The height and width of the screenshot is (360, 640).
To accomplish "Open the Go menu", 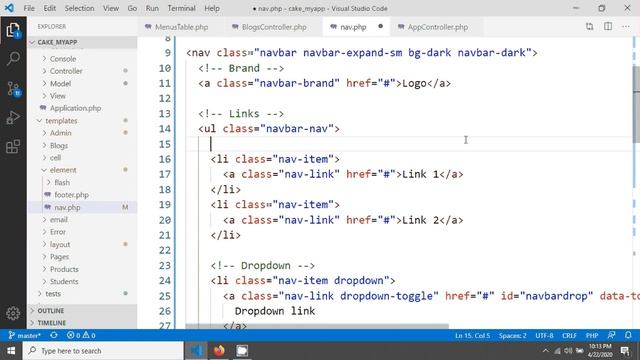I will (132, 8).
